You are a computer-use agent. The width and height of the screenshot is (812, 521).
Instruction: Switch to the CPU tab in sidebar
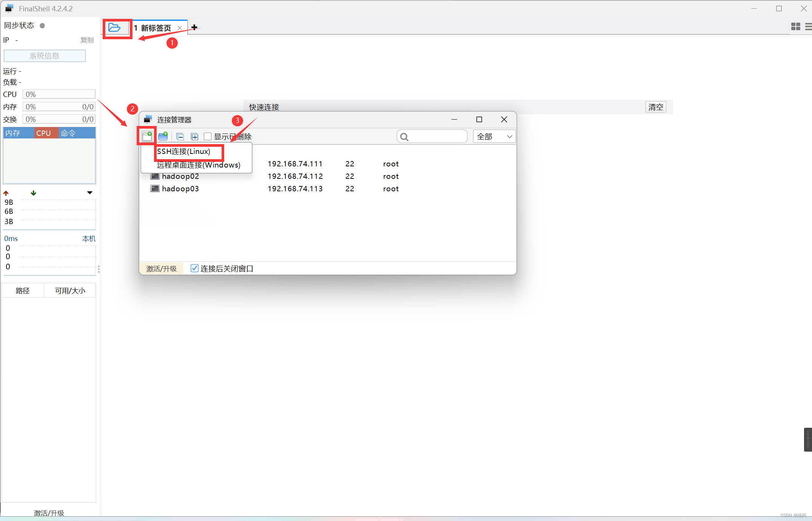pyautogui.click(x=46, y=133)
